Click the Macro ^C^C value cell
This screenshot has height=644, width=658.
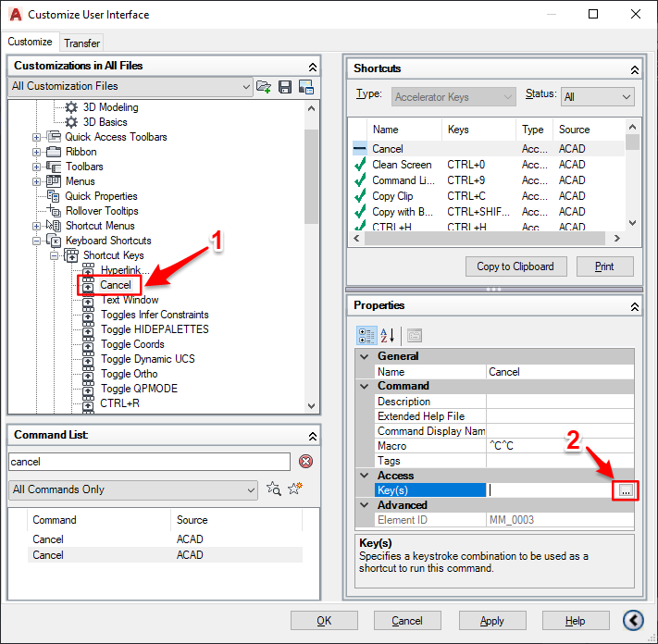click(560, 446)
